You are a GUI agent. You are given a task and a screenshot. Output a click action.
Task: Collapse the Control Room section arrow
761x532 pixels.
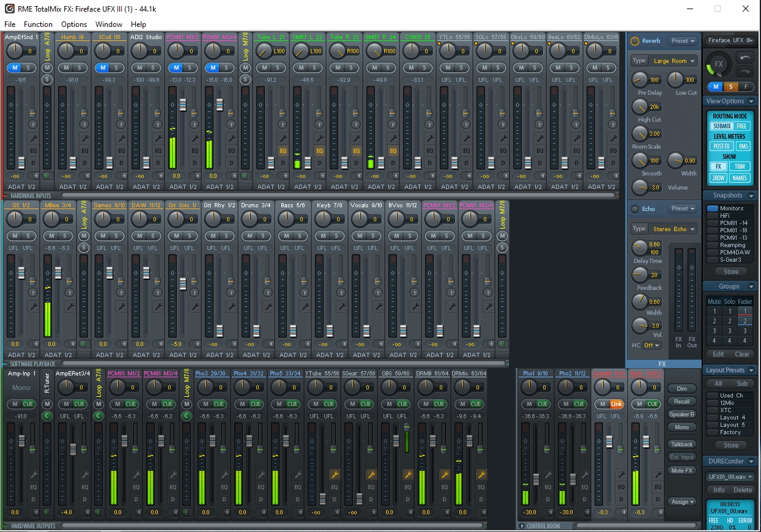522,526
